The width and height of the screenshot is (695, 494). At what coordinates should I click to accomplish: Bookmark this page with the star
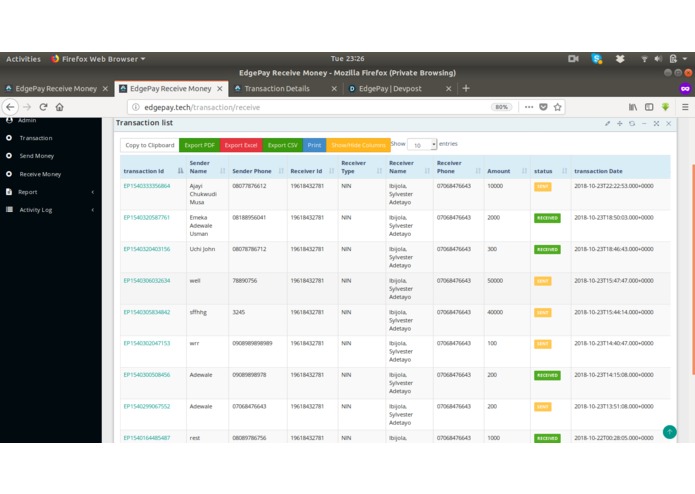tap(558, 107)
